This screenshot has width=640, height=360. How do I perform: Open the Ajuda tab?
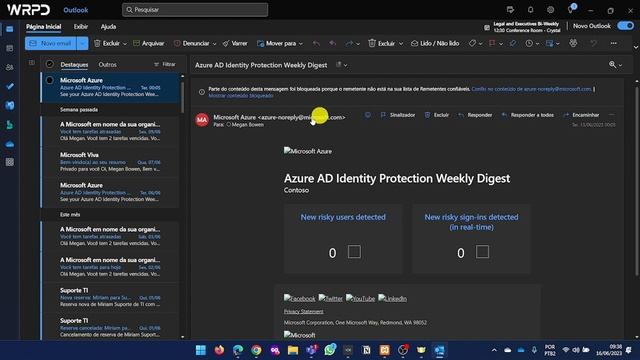pos(108,27)
